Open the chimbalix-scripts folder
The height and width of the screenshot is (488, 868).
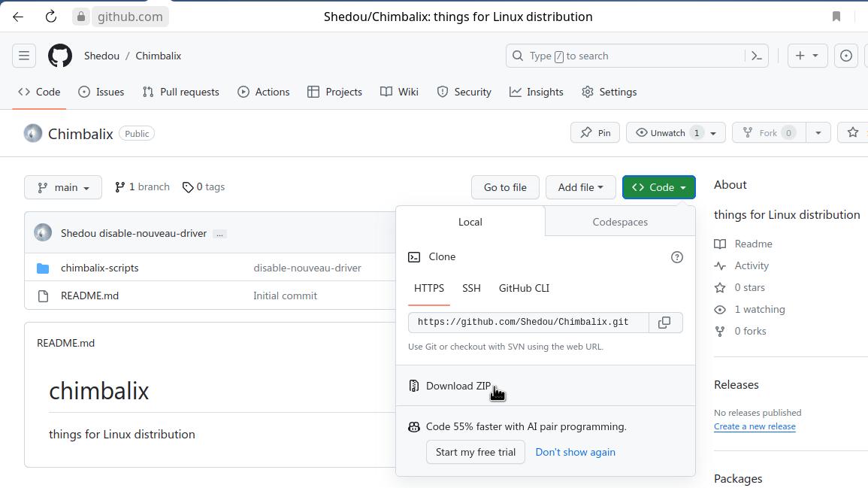coord(99,268)
